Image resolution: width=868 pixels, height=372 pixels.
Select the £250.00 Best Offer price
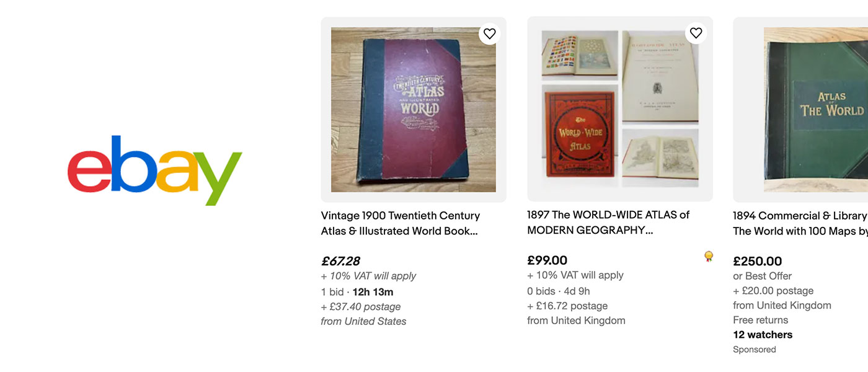coord(757,261)
